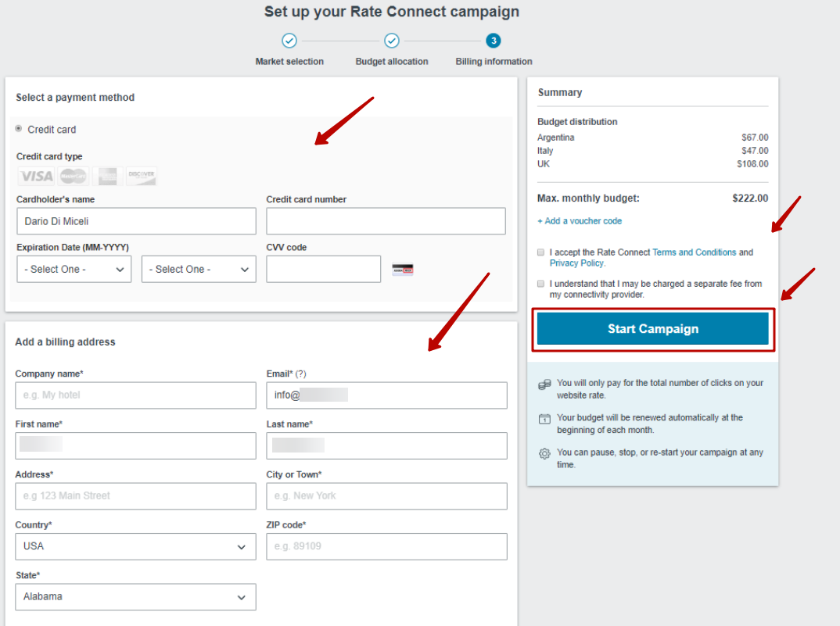Viewport: 840px width, 626px height.
Task: Pick the American Express card icon
Action: point(107,176)
